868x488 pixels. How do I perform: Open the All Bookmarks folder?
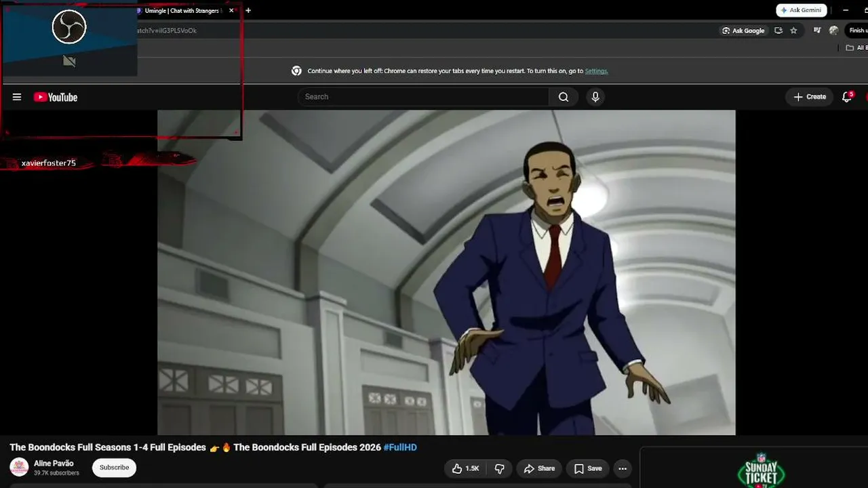click(856, 47)
